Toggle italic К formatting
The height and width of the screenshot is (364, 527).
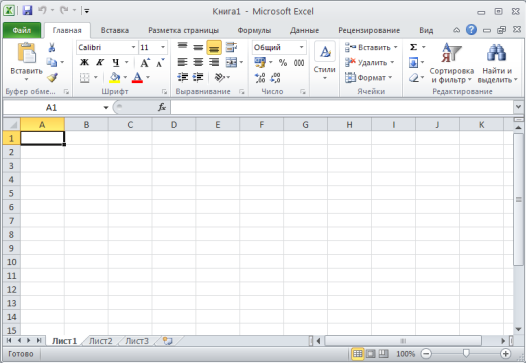point(100,62)
